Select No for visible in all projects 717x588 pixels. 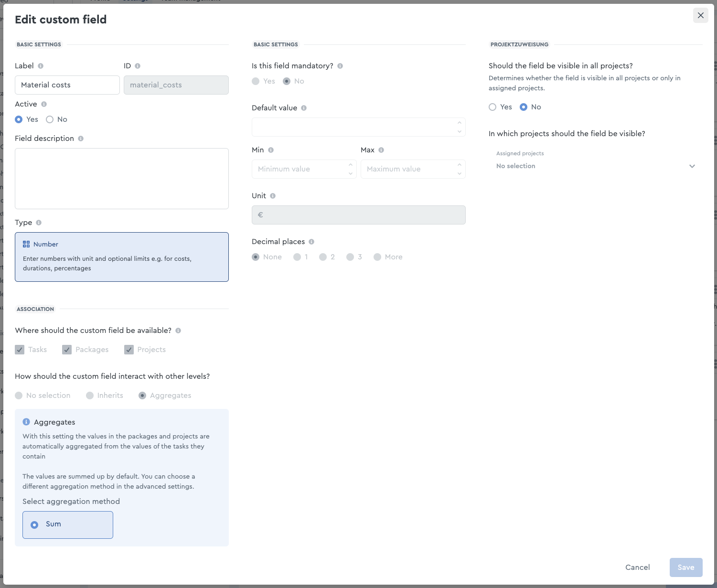524,107
